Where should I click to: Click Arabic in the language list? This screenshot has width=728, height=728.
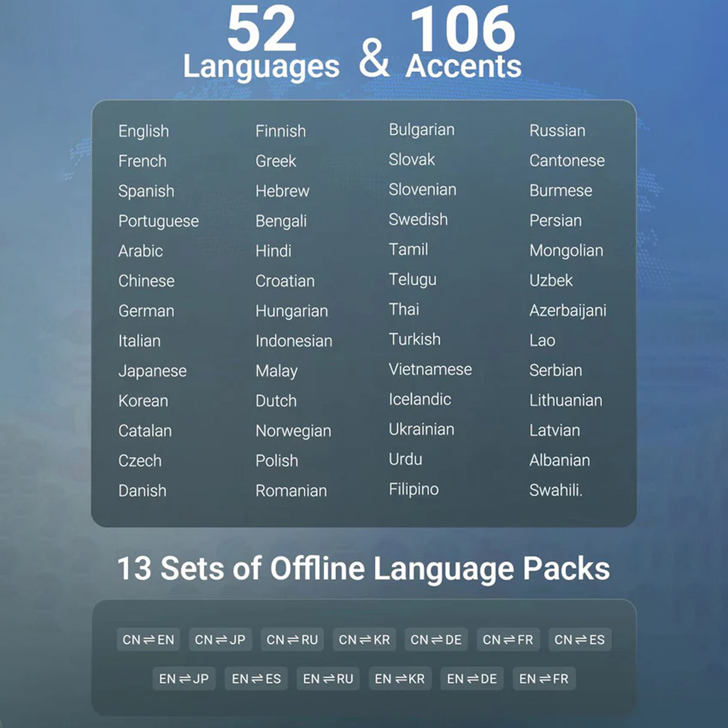[140, 251]
